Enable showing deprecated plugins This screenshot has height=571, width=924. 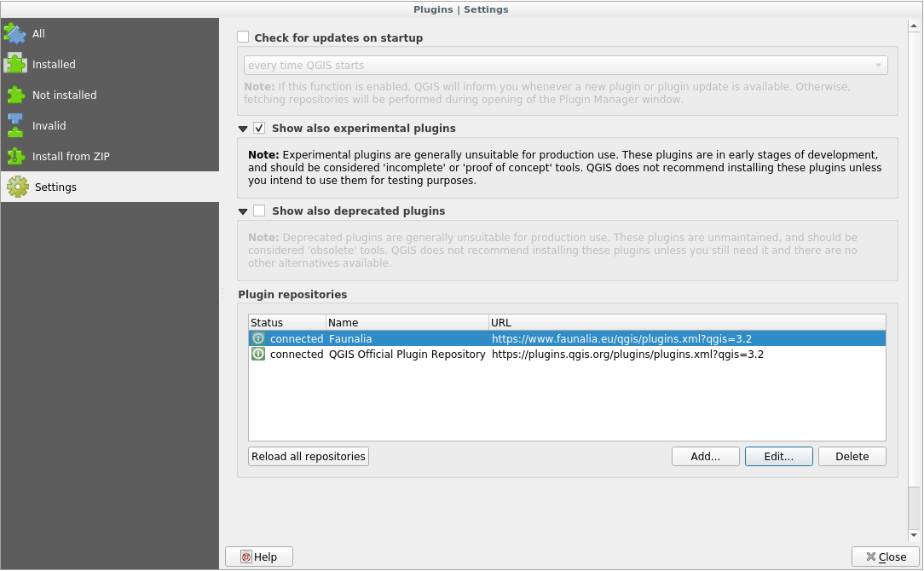point(259,211)
